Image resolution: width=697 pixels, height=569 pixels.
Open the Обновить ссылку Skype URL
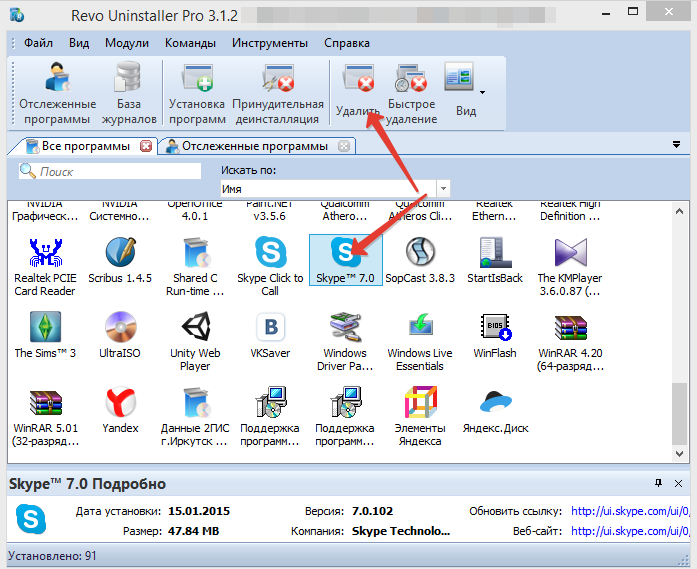(x=630, y=511)
